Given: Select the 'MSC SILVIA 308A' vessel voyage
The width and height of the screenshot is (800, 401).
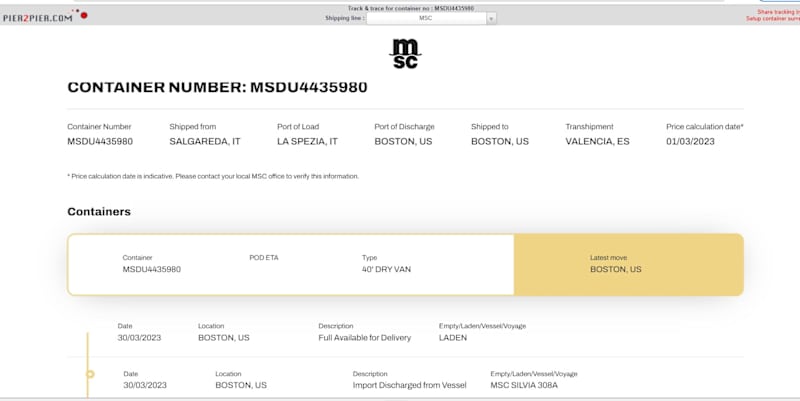Looking at the screenshot, I should (524, 385).
